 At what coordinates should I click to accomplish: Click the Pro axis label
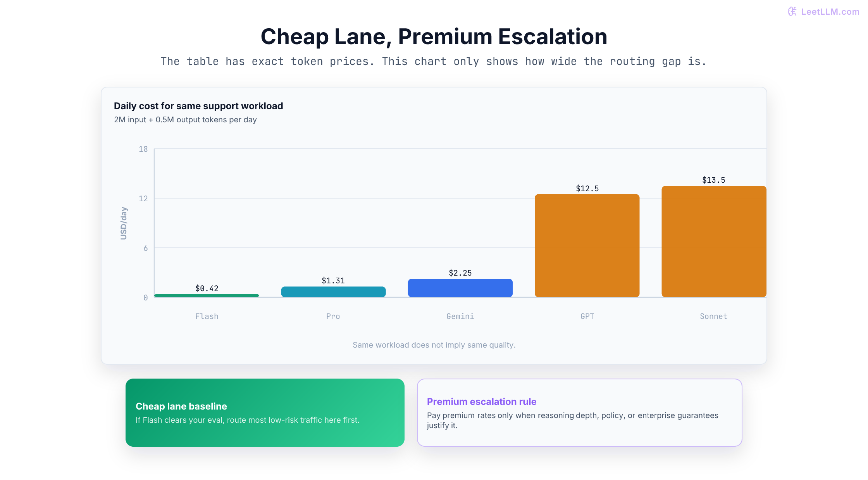tap(333, 316)
